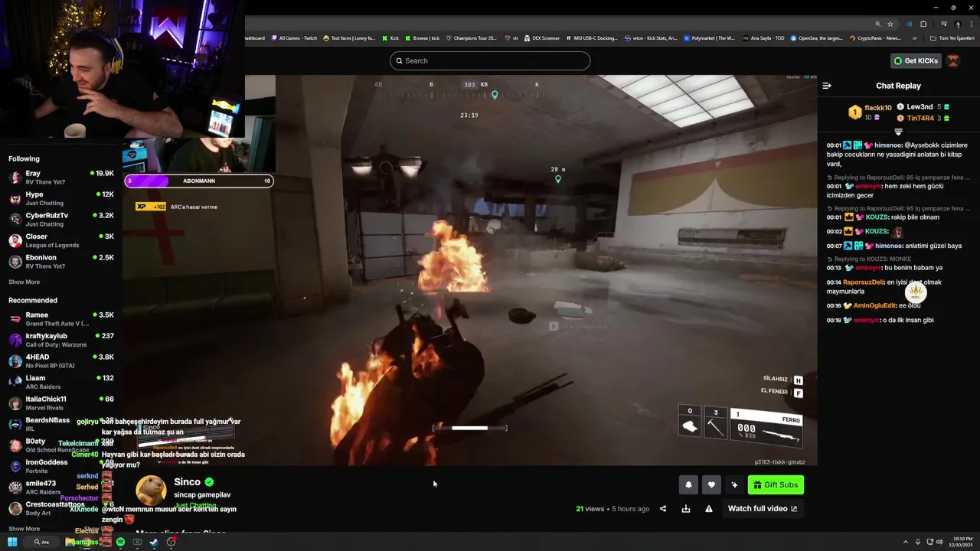Open the Tüm Yer İşaretleri bookmarks folder
Viewport: 980px width, 551px height.
pyautogui.click(x=952, y=37)
